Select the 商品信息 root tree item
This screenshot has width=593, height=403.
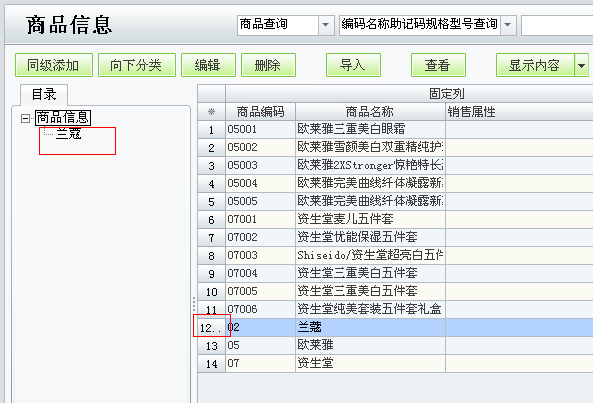63,118
